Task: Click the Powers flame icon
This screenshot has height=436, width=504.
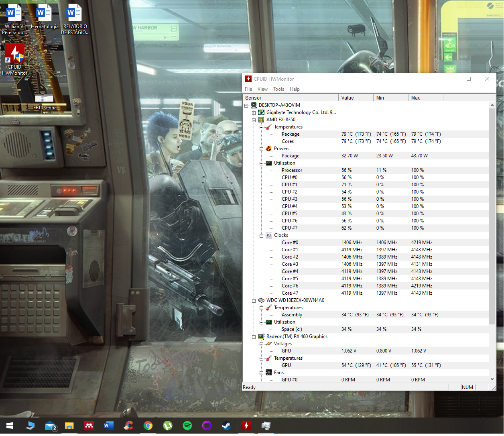Action: (269, 149)
